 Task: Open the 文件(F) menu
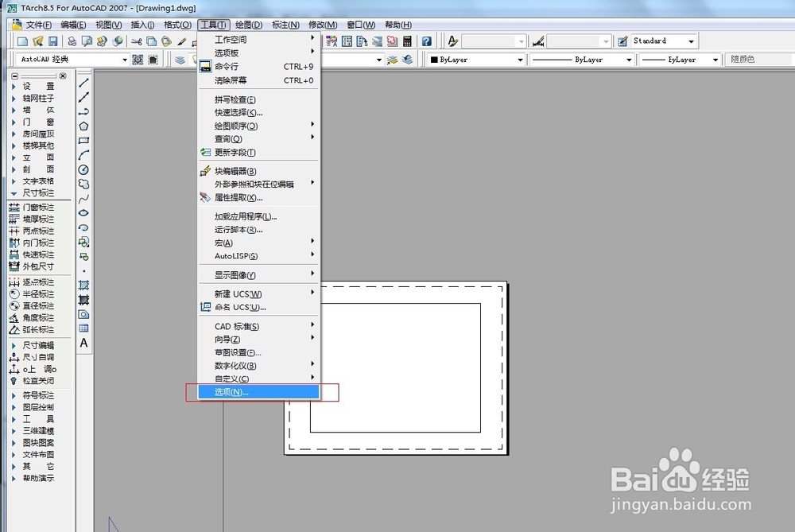38,25
